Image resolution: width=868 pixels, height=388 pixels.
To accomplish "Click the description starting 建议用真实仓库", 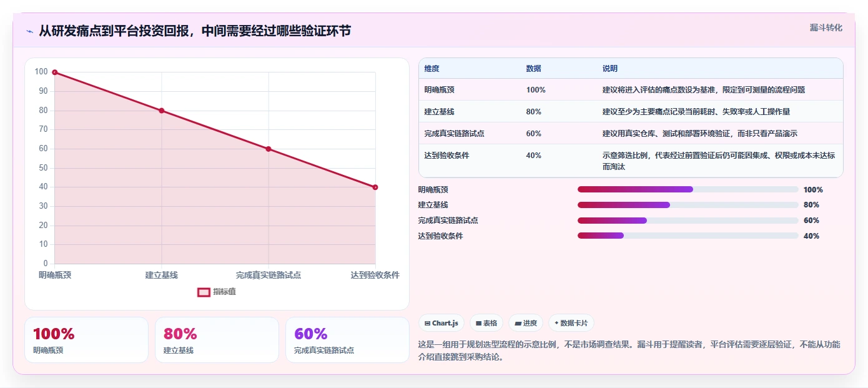I will point(699,134).
